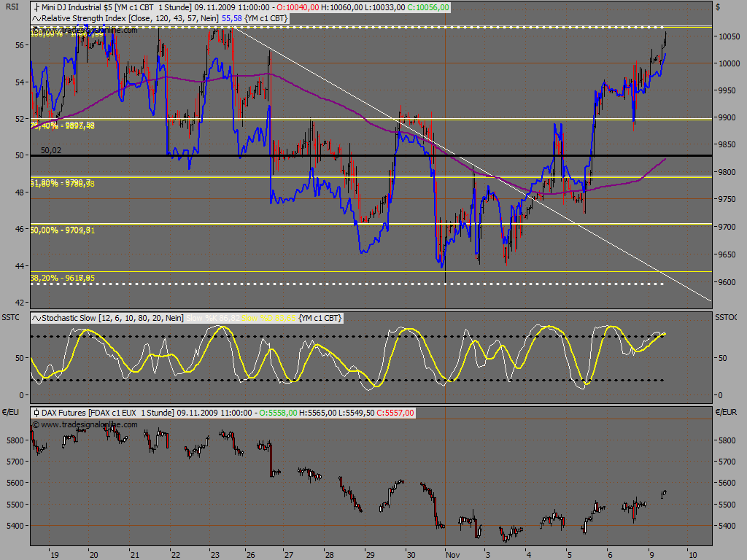Screen dimensions: 747x560
Task: Click the 5600 label on the €/EUR axis
Action: [727, 483]
